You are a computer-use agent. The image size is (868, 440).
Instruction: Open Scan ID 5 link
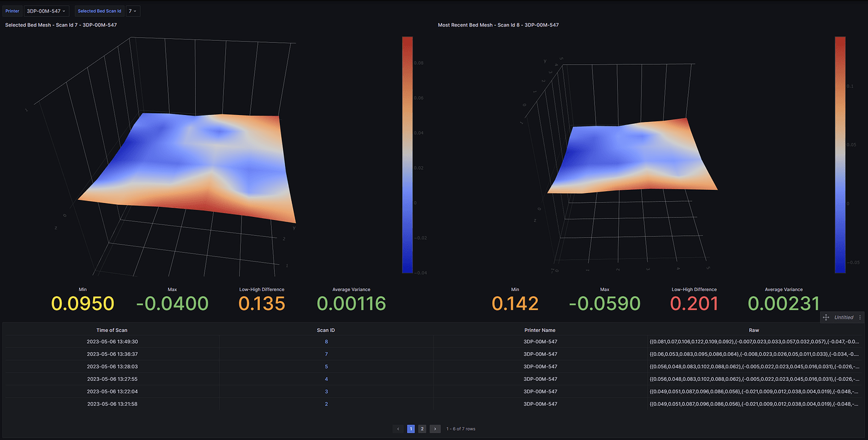point(326,366)
